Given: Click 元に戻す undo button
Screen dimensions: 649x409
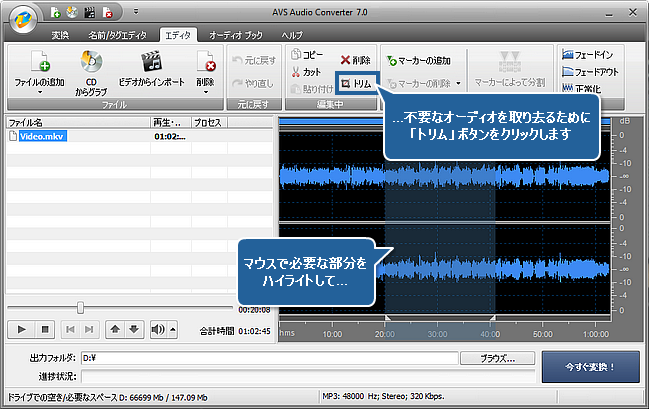Looking at the screenshot, I should (x=254, y=60).
